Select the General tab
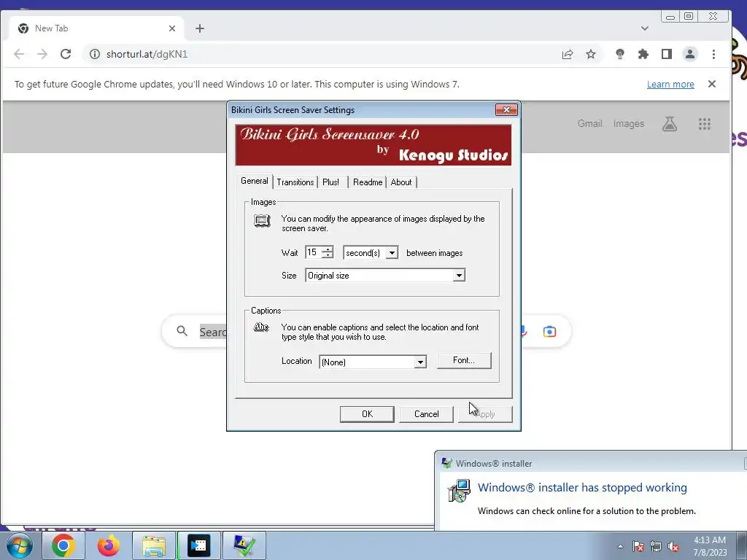This screenshot has width=747, height=560. (255, 181)
